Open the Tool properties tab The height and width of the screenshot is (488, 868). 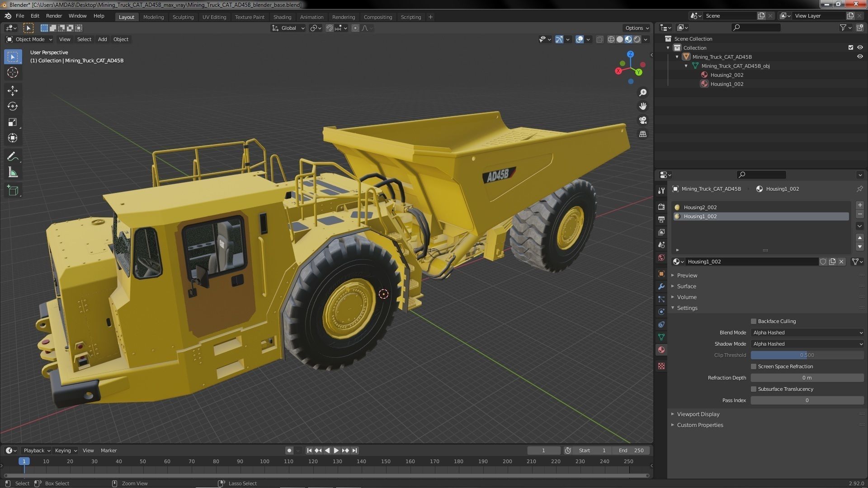tap(661, 191)
